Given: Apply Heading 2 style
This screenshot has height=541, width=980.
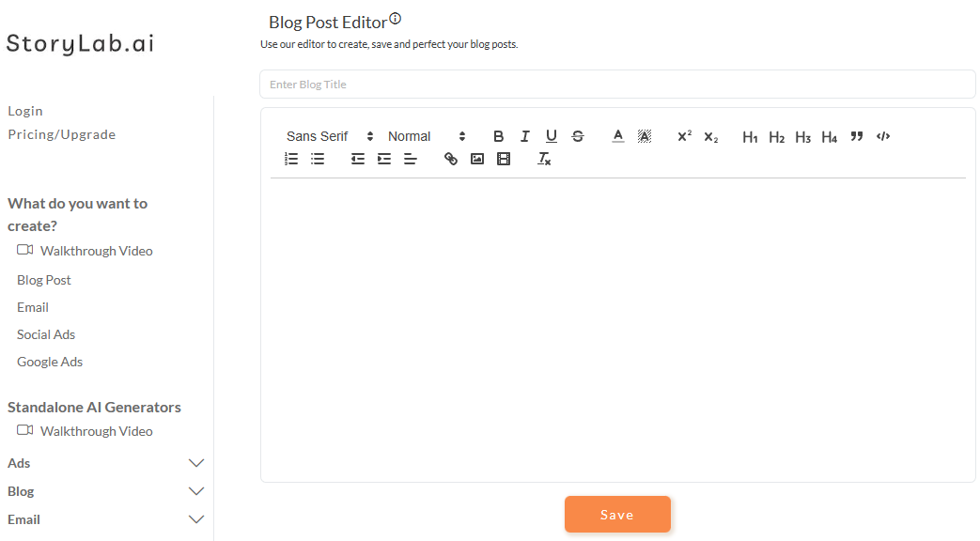Looking at the screenshot, I should pyautogui.click(x=776, y=137).
